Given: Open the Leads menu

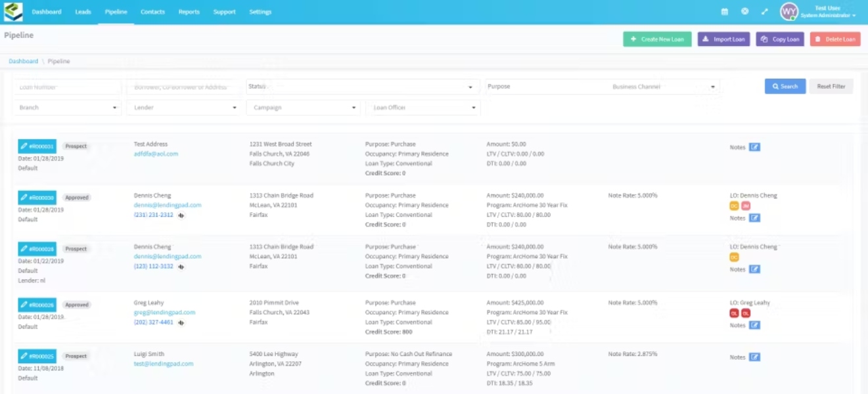Looking at the screenshot, I should click(x=83, y=12).
